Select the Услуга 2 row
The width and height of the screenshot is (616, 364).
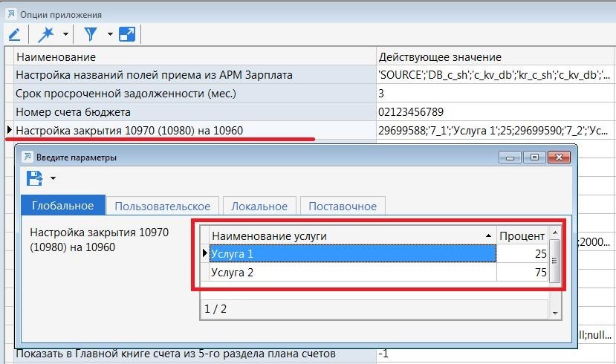(x=353, y=272)
